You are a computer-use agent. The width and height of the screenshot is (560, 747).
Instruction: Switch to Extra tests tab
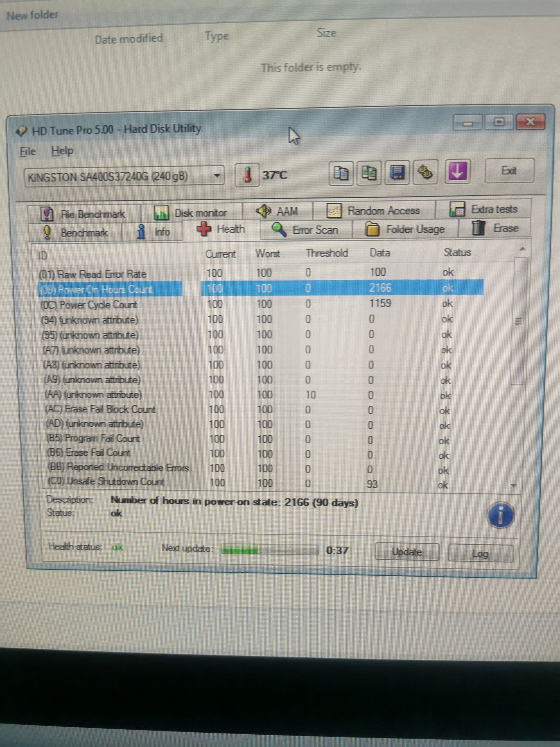point(483,209)
